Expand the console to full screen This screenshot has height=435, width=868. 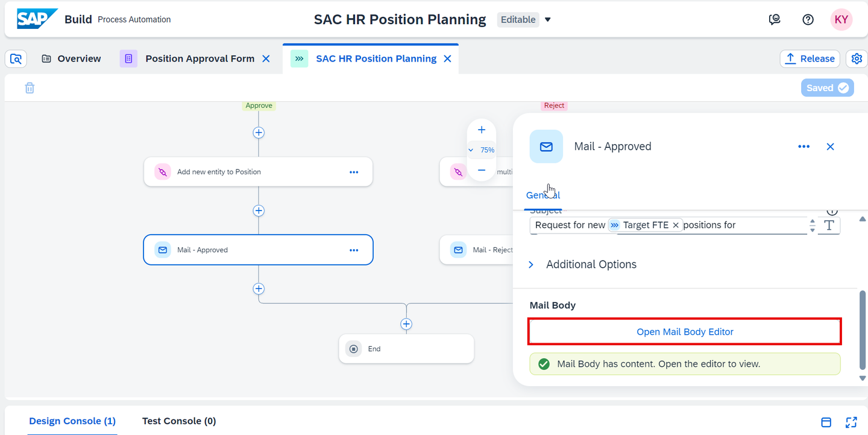851,422
